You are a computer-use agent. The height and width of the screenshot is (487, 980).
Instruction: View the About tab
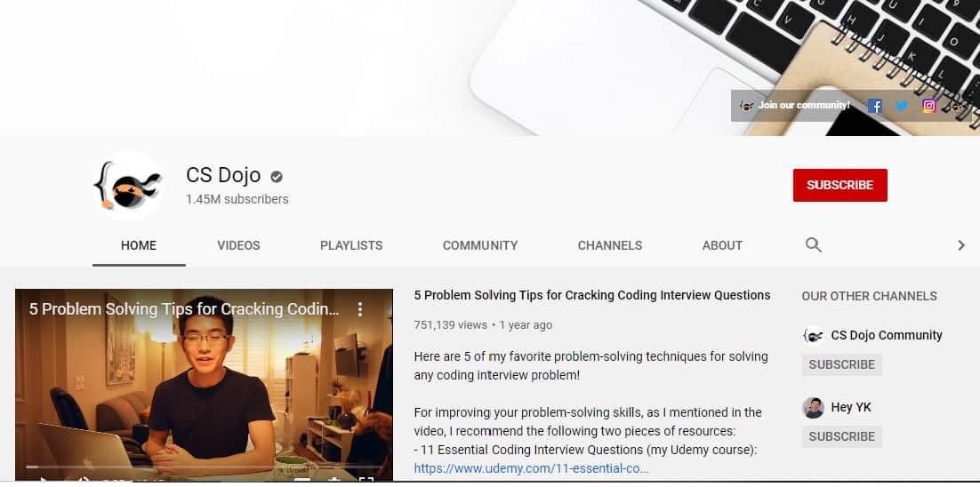click(722, 245)
